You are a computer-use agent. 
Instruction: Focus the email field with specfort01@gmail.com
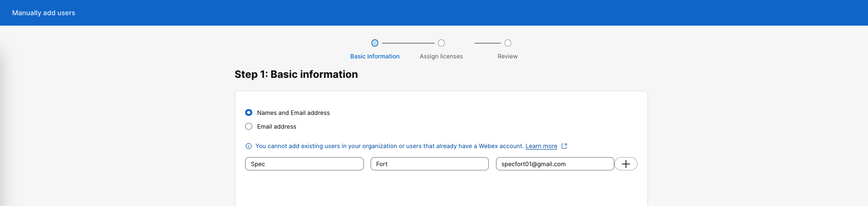point(554,164)
